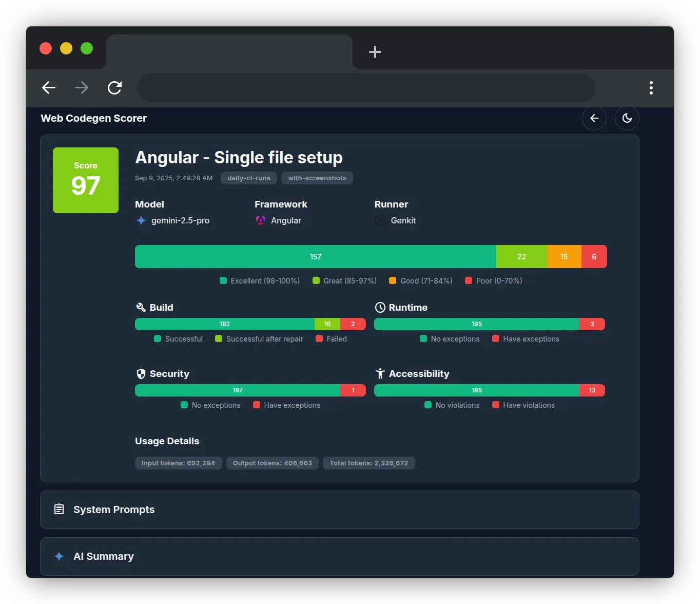Expand the System Prompts section
The height and width of the screenshot is (604, 700).
tap(339, 509)
